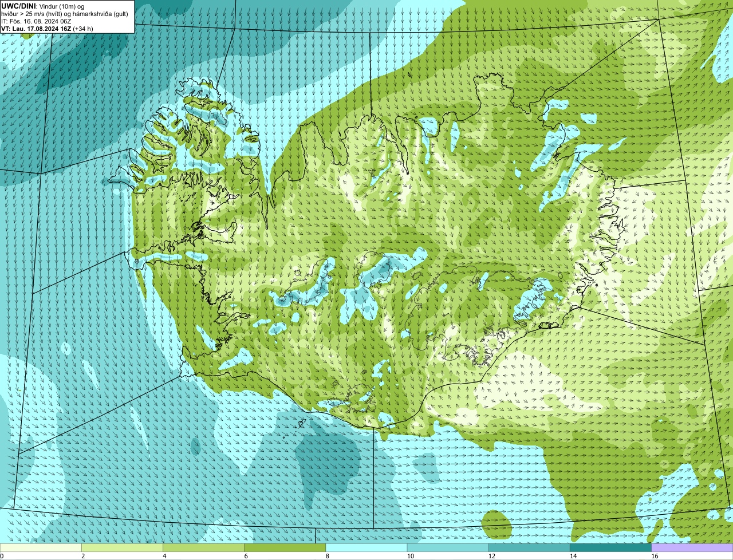Click the initial time 'IT: Fös. 16. 08. 2024 06Z'
The image size is (733, 560).
point(36,21)
